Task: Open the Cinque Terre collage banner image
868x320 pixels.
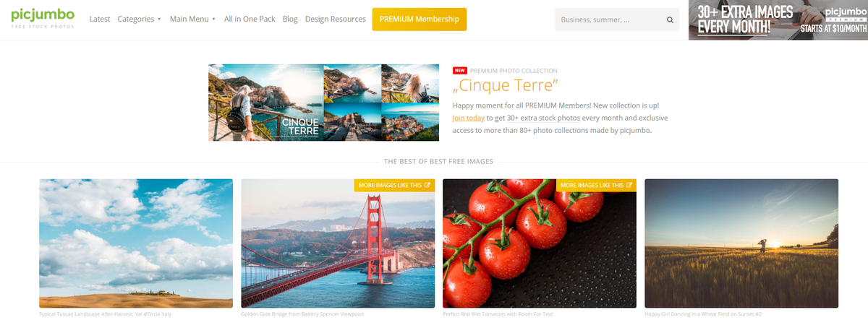Action: point(323,103)
